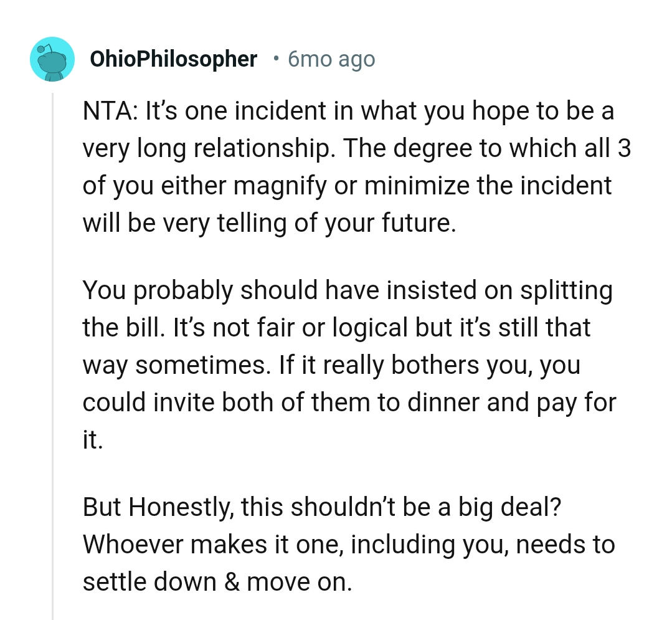Click the "6mo ago" comment timestamp
This screenshot has width=672, height=620.
coord(331,59)
